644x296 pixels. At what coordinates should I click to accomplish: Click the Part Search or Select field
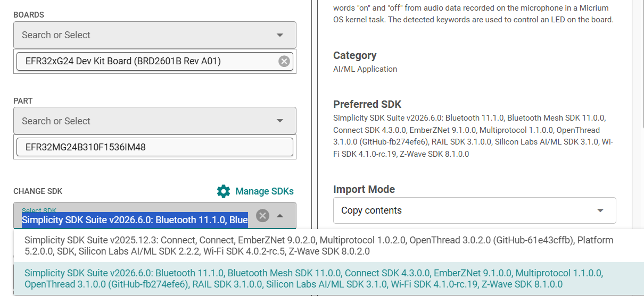(x=154, y=121)
